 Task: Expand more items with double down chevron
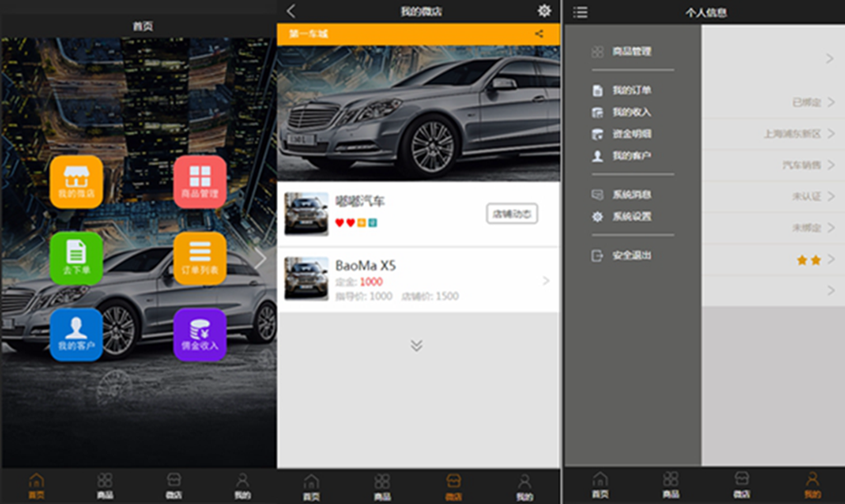click(x=417, y=346)
